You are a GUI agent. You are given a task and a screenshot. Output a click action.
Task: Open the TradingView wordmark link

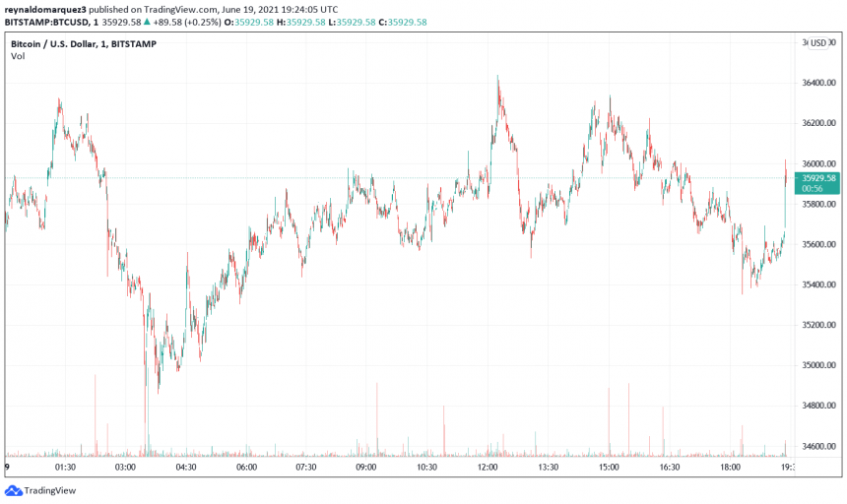49,490
